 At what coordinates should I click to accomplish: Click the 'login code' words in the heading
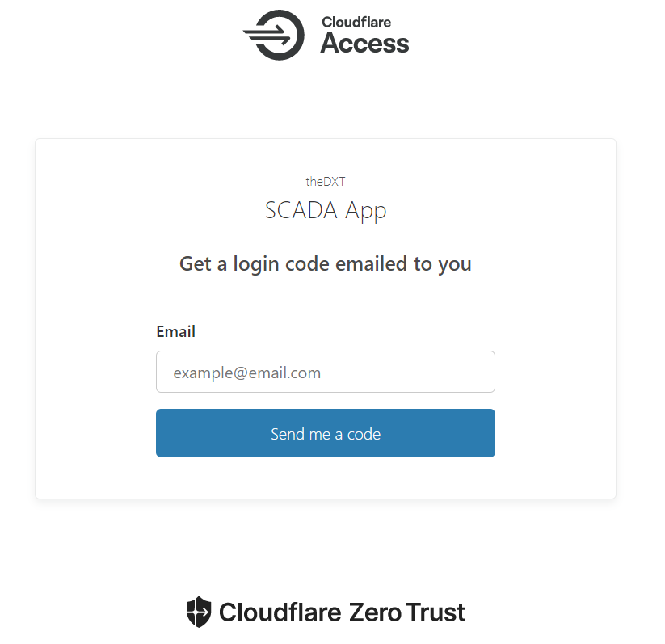click(281, 264)
